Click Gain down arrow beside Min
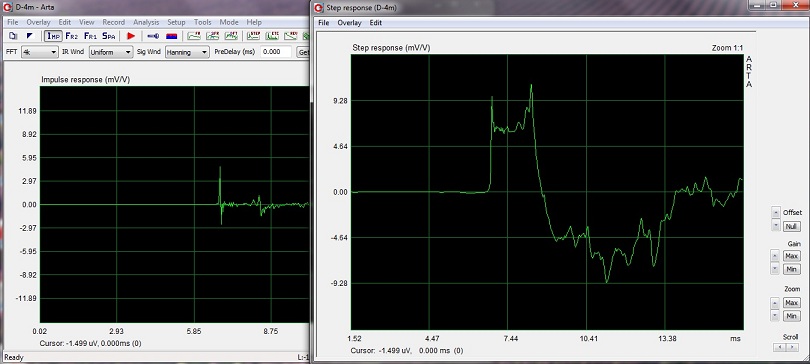 point(775,268)
